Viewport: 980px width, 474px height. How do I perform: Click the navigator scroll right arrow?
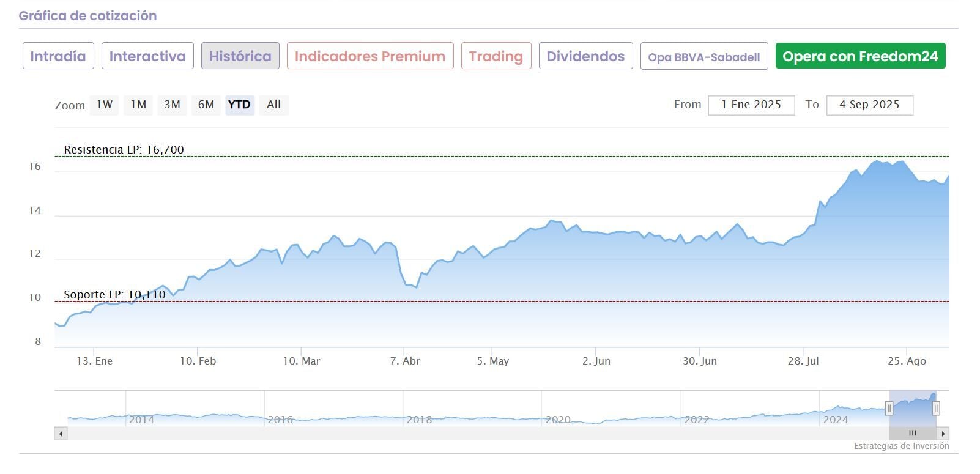click(x=943, y=434)
